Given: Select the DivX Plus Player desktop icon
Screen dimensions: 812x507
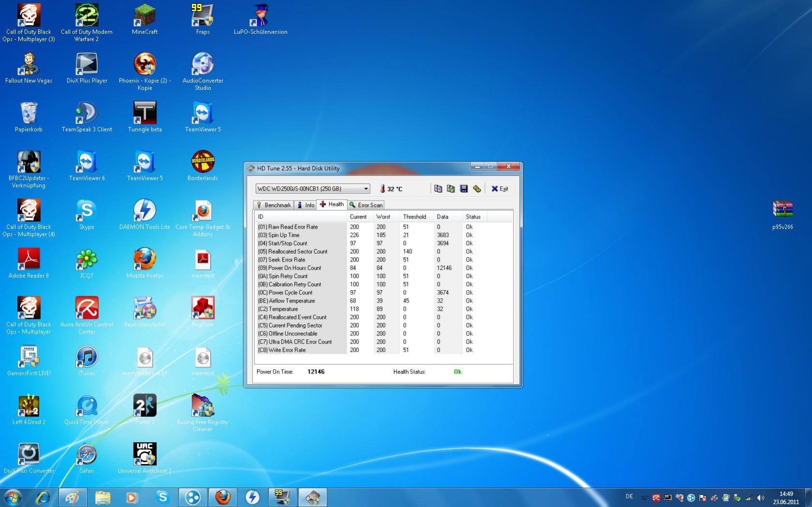Looking at the screenshot, I should pos(87,68).
